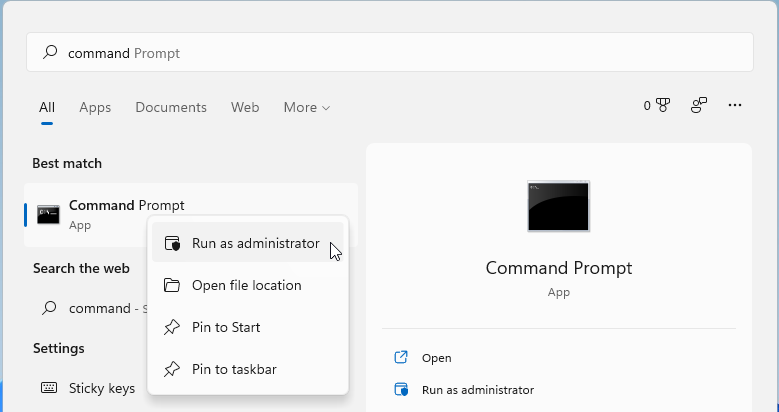Screen dimensions: 779x412
Task: Switch to the Documents tab
Action: 171,107
